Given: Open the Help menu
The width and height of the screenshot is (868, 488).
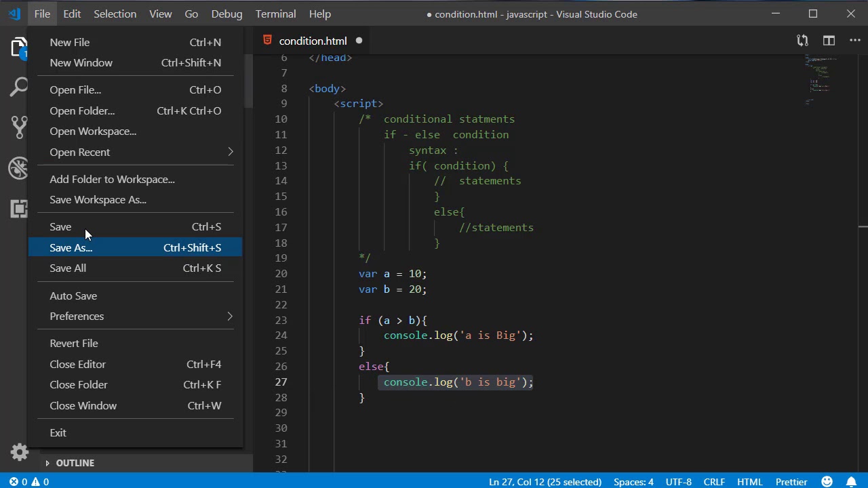Looking at the screenshot, I should (x=320, y=14).
